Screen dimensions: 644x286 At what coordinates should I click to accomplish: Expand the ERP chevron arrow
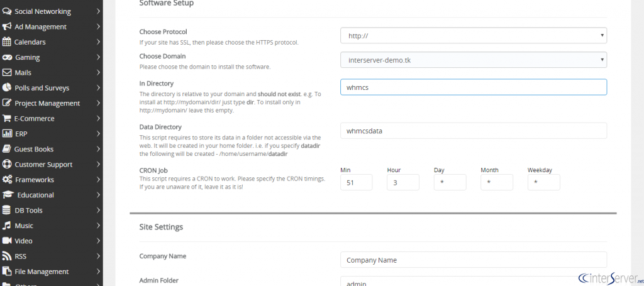[99, 134]
